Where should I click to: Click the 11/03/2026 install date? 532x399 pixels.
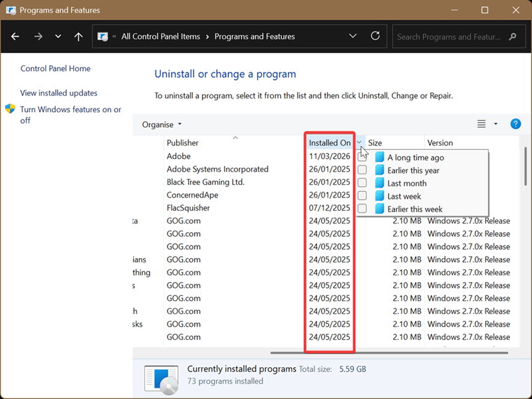click(329, 156)
